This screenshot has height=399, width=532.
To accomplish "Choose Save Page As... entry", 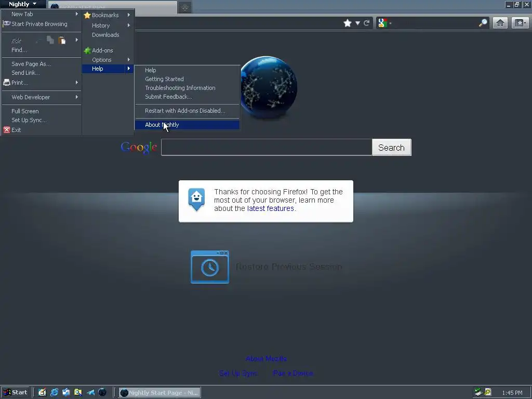I will (x=41, y=64).
